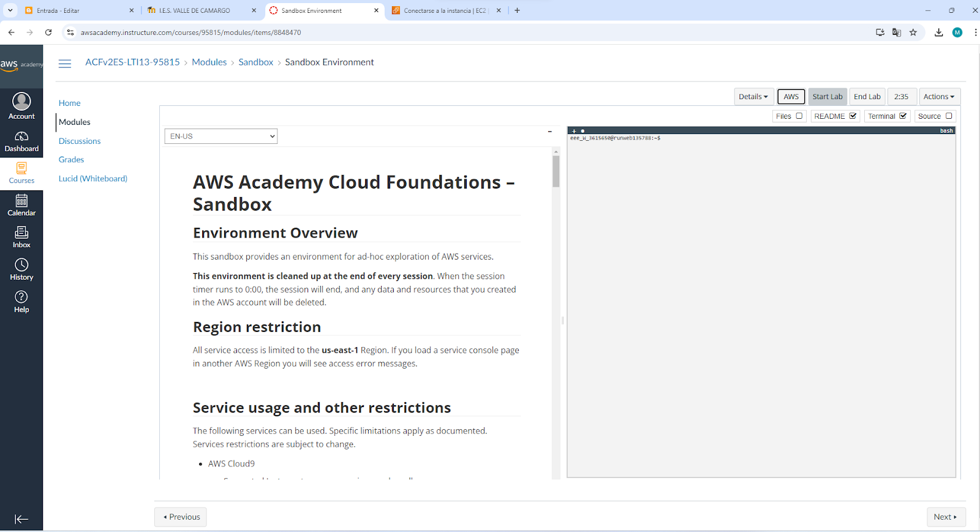This screenshot has height=532, width=980.
Task: Collapse the global navigation sidebar arrow
Action: click(x=21, y=519)
